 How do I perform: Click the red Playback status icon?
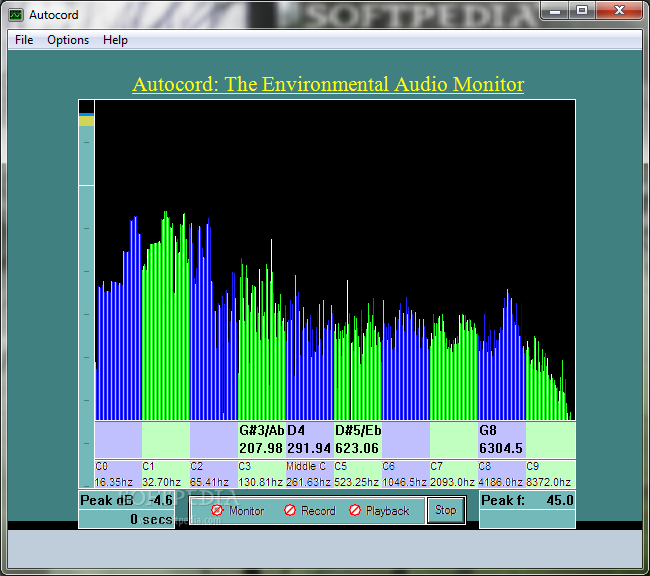355,510
